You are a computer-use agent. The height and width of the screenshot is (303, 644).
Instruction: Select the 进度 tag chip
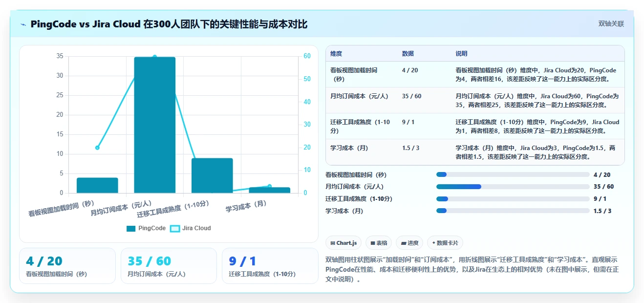pos(409,243)
